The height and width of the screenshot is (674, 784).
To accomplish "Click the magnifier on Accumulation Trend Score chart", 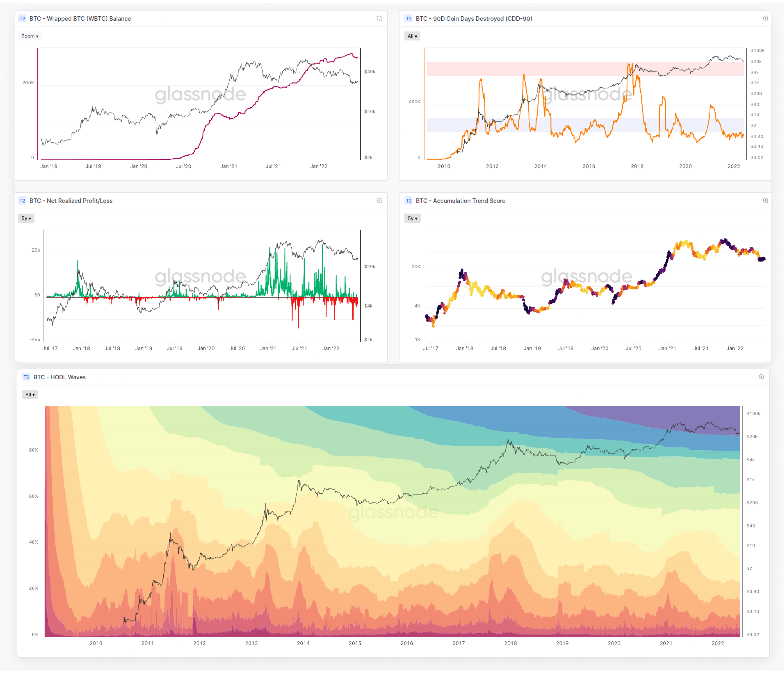I will [x=765, y=201].
